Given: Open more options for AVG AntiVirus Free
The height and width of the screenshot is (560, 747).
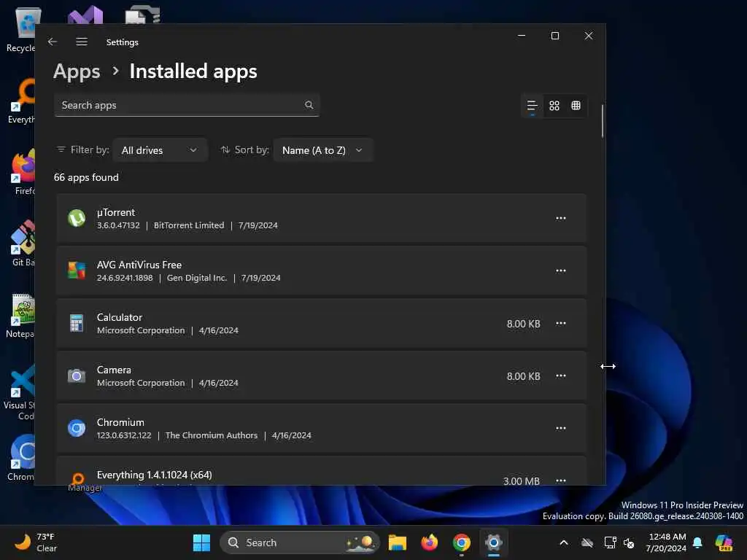Looking at the screenshot, I should 561,271.
